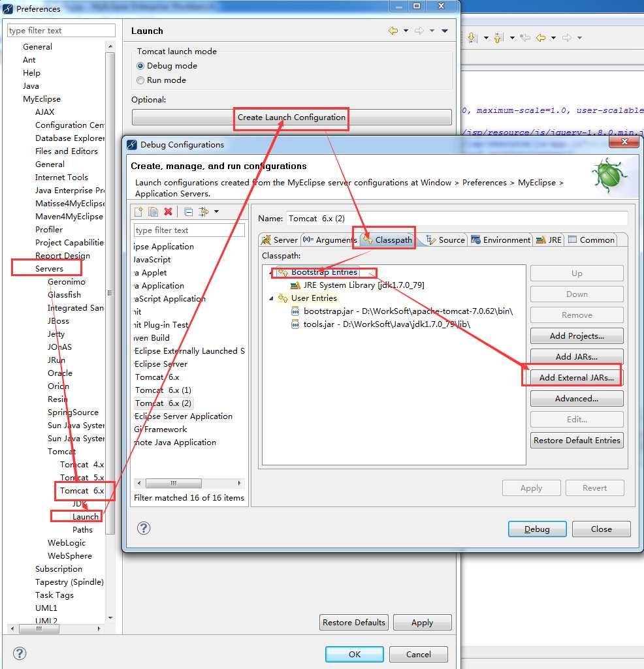Click Previous Annotation icon in editor toolbar
This screenshot has height=669, width=644.
coord(498,38)
